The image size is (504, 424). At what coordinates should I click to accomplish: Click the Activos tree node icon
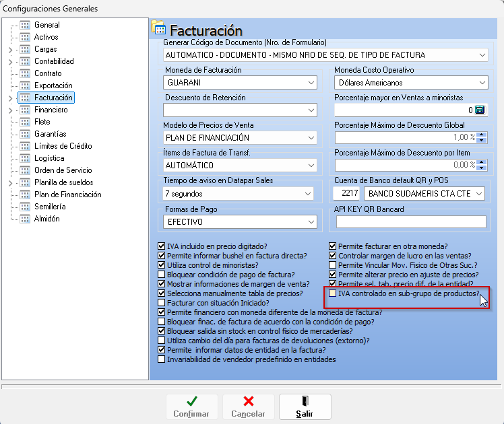pyautogui.click(x=25, y=37)
